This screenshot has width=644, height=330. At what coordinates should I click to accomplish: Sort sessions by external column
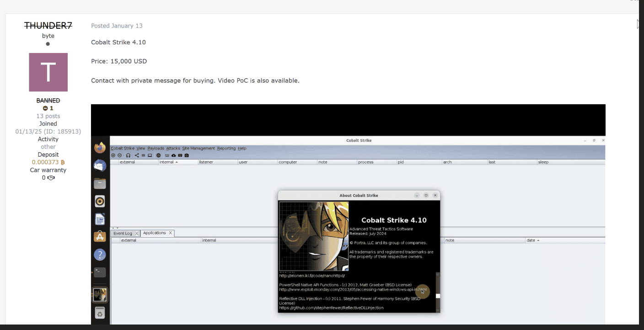pos(138,162)
